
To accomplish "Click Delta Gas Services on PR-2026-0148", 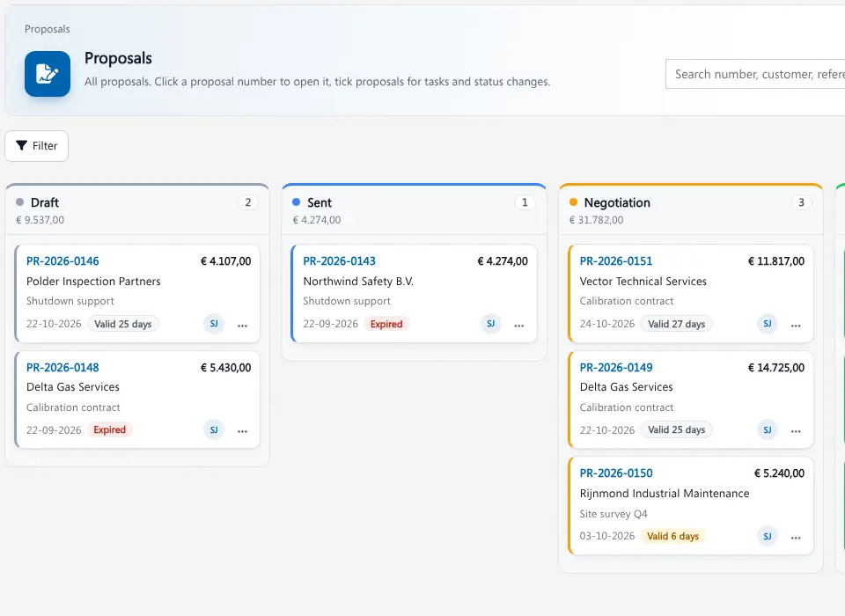I will 73,387.
